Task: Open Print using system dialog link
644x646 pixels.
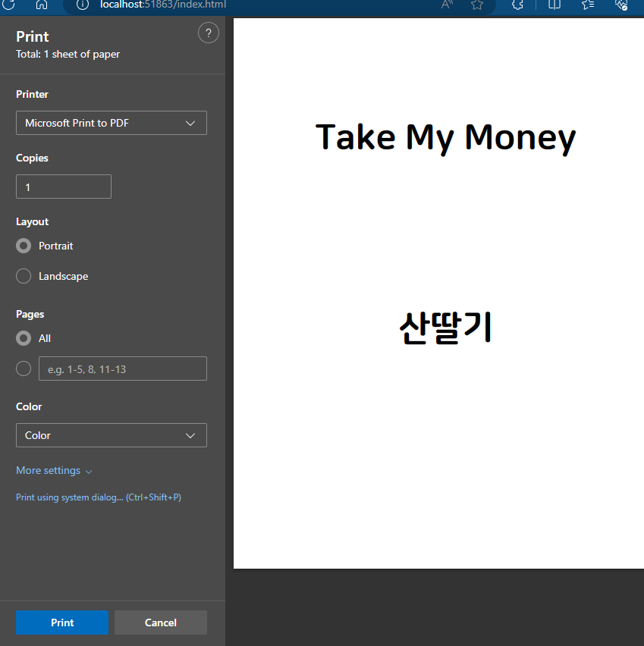Action: pyautogui.click(x=99, y=497)
